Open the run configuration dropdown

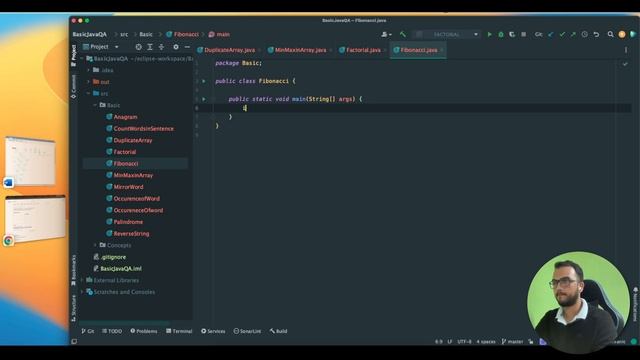(x=446, y=35)
